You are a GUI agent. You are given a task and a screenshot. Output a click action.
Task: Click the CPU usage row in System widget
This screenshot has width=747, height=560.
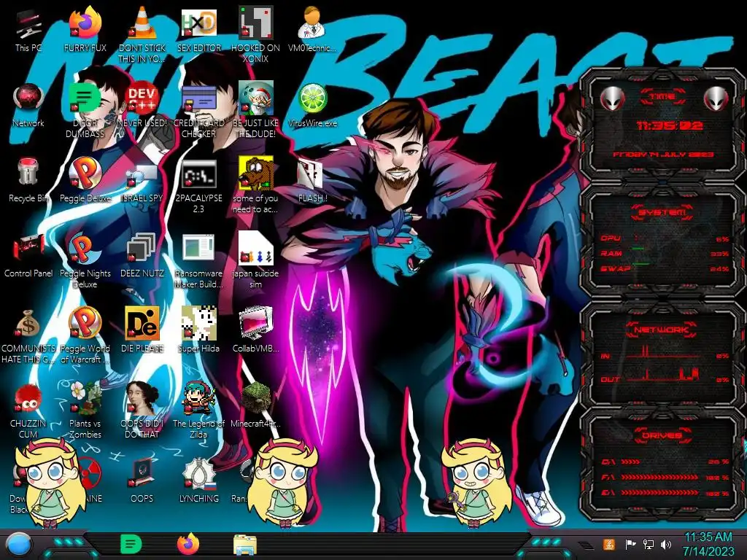pos(664,238)
